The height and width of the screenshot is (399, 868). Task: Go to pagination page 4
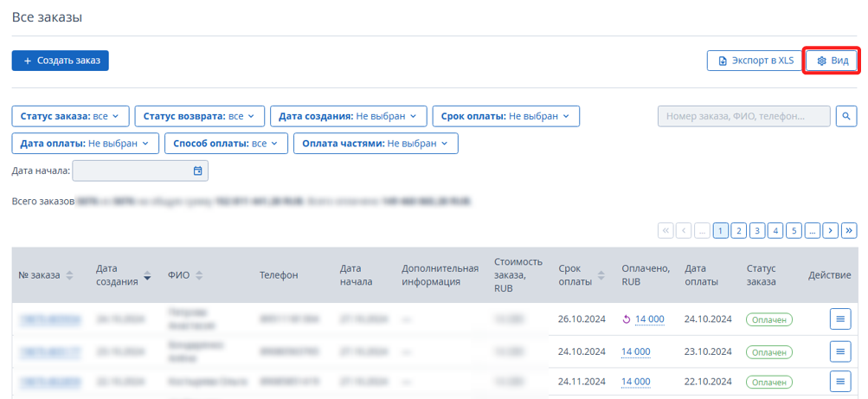pyautogui.click(x=775, y=231)
